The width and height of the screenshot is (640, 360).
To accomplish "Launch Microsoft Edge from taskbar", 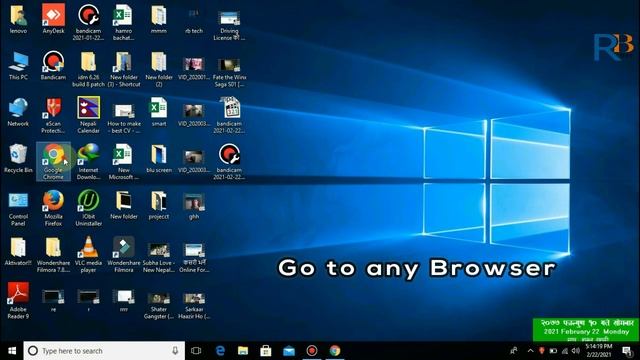I will (x=220, y=351).
